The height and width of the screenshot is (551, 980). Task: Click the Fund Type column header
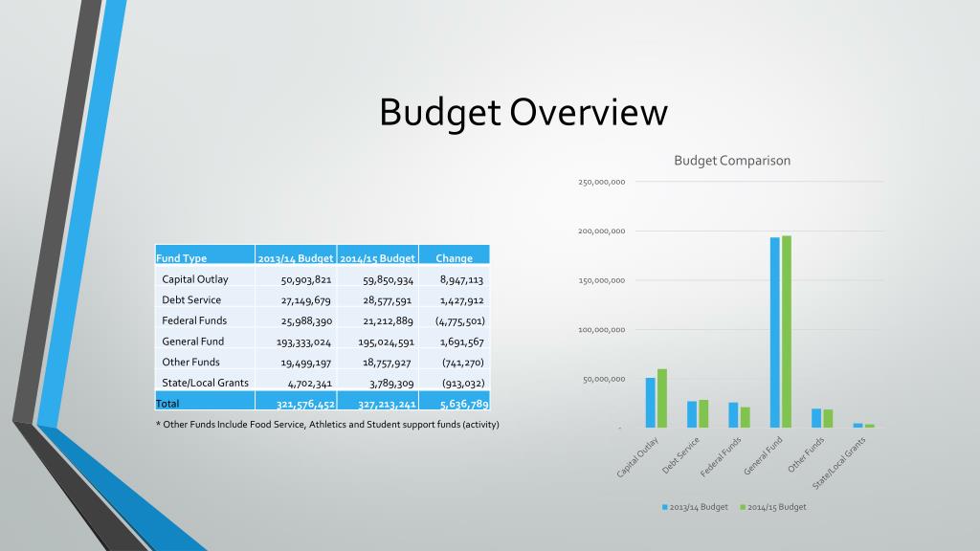pyautogui.click(x=181, y=258)
